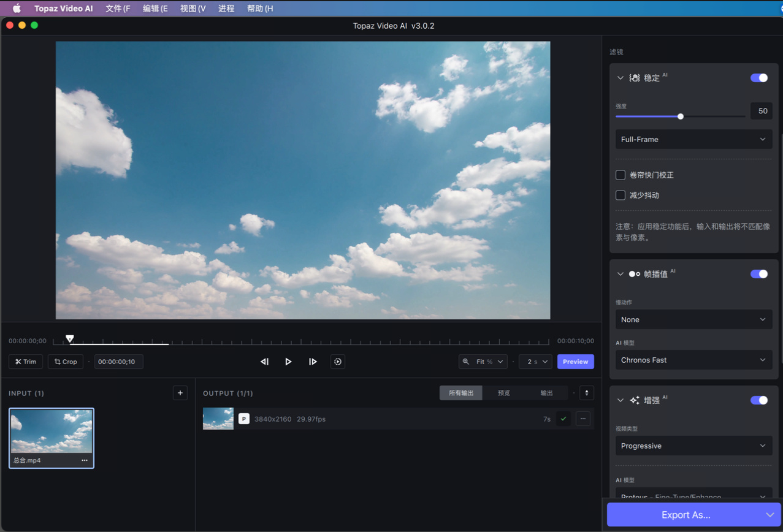783x532 pixels.
Task: Click the sort arrows icon in output panel
Action: (587, 393)
